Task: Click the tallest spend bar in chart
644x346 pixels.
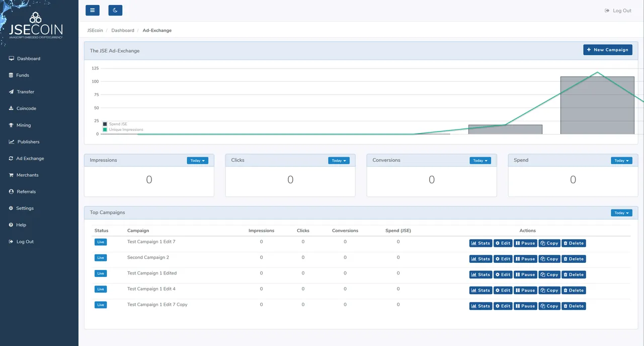Action: (x=597, y=105)
